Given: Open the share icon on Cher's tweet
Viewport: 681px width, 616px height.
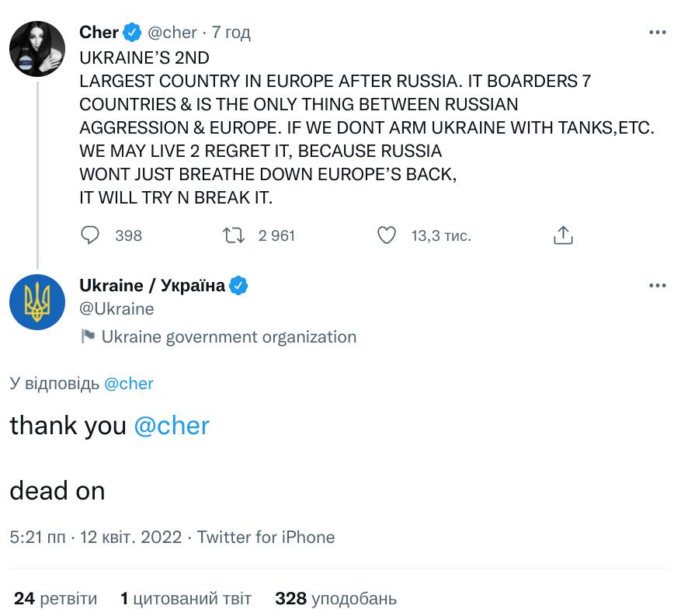Looking at the screenshot, I should (563, 235).
